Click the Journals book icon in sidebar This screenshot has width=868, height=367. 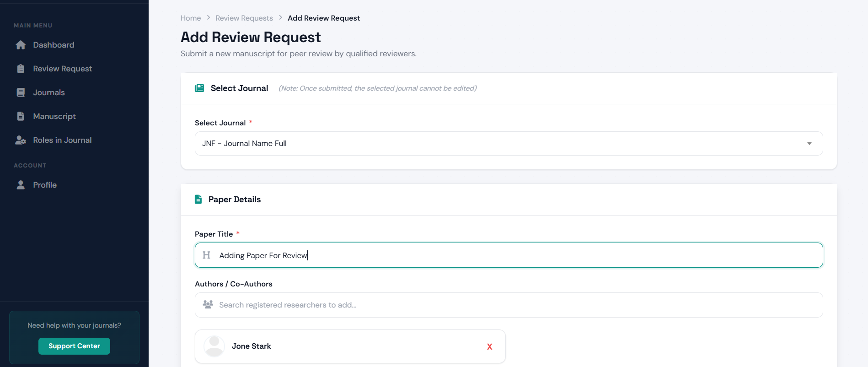21,92
